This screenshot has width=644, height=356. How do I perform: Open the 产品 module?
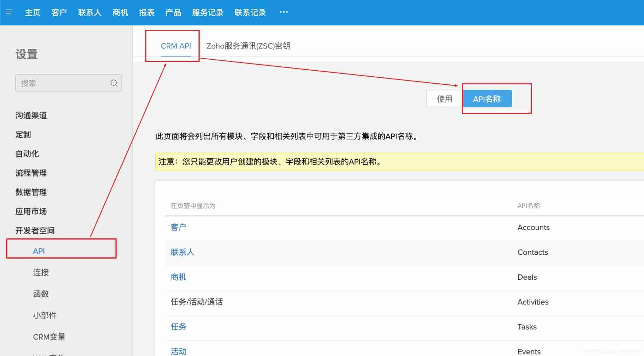(x=173, y=12)
